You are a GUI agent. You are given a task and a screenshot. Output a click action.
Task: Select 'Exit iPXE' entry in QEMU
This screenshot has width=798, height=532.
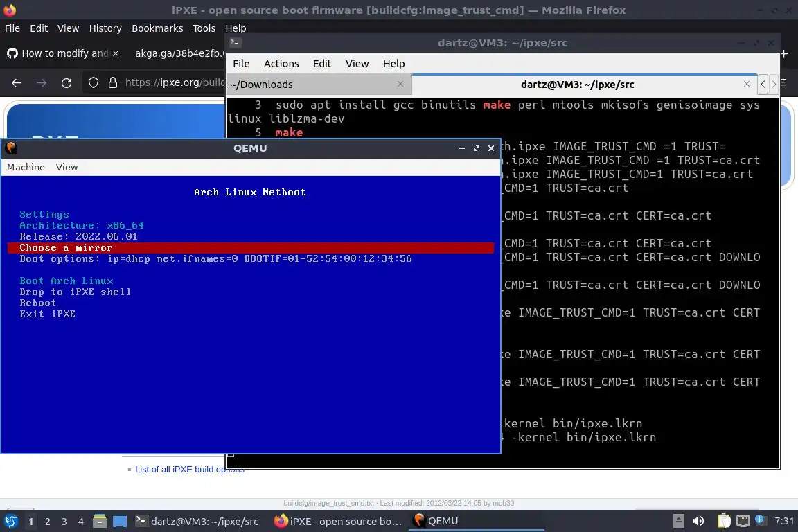pyautogui.click(x=47, y=314)
